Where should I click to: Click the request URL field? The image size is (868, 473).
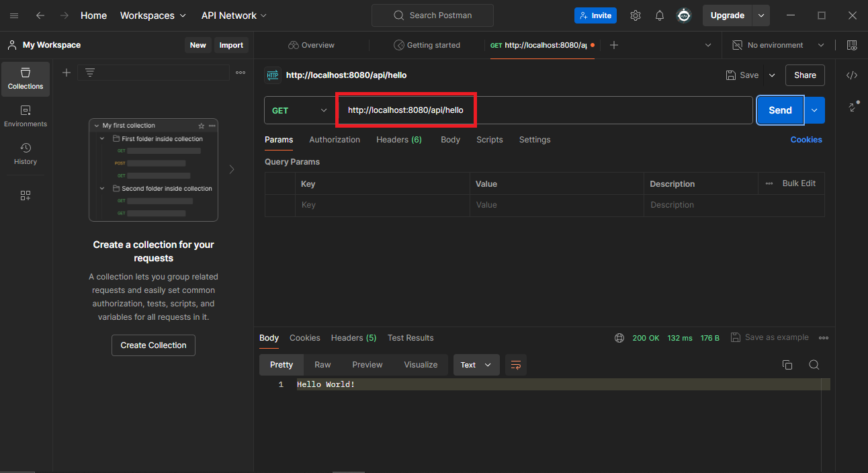point(544,110)
